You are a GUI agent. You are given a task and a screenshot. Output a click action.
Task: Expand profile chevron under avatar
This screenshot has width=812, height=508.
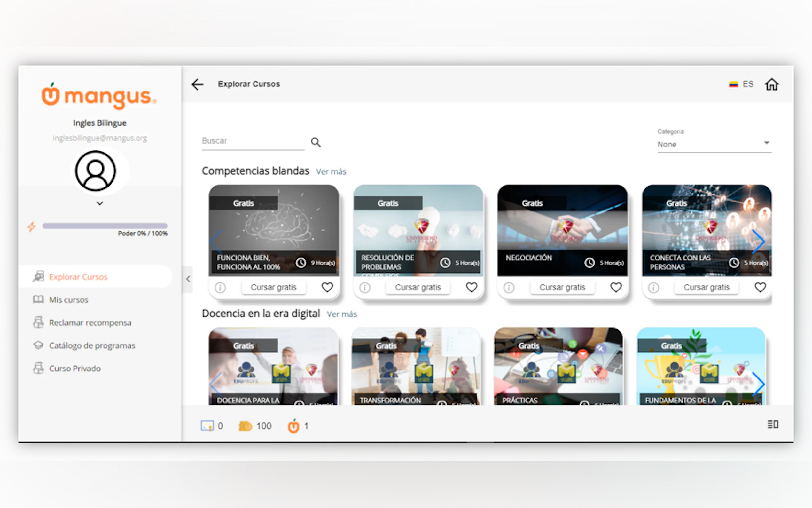100,203
